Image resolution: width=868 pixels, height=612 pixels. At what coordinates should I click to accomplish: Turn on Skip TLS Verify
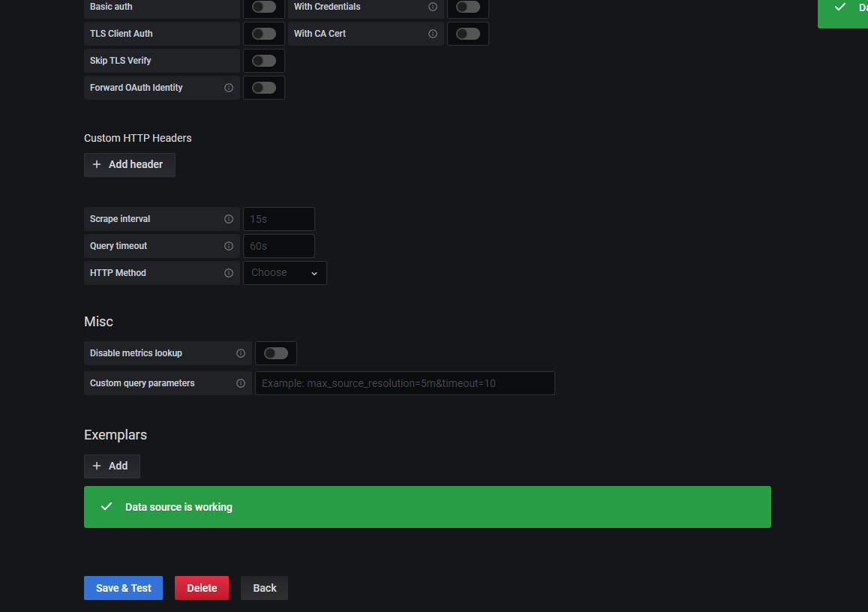point(263,61)
